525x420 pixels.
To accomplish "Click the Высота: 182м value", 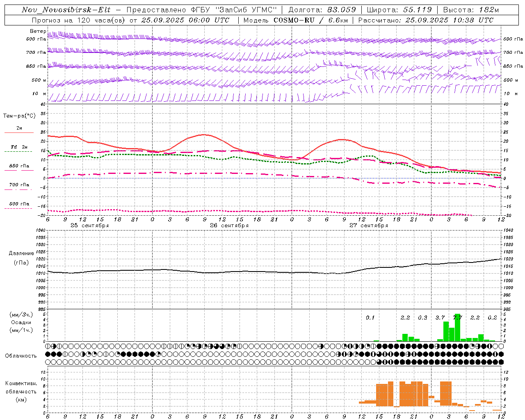I will (471, 10).
